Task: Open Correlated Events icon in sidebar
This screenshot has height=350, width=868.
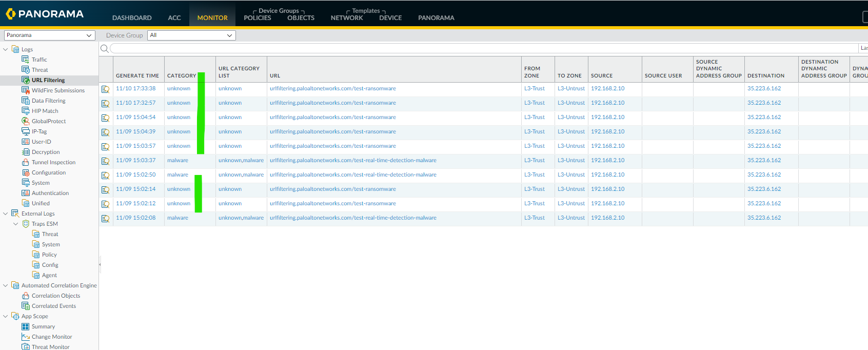Action: click(25, 306)
